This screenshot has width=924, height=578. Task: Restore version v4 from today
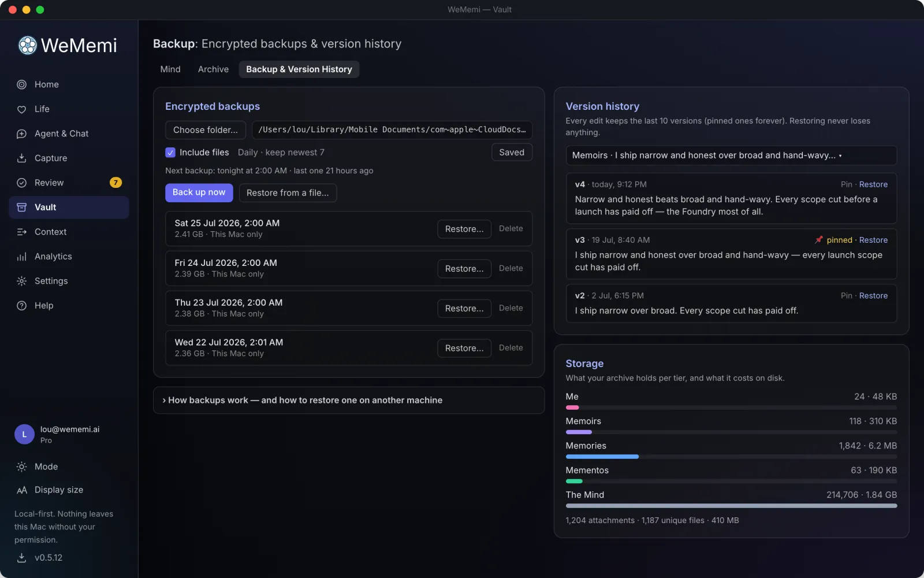(x=873, y=184)
